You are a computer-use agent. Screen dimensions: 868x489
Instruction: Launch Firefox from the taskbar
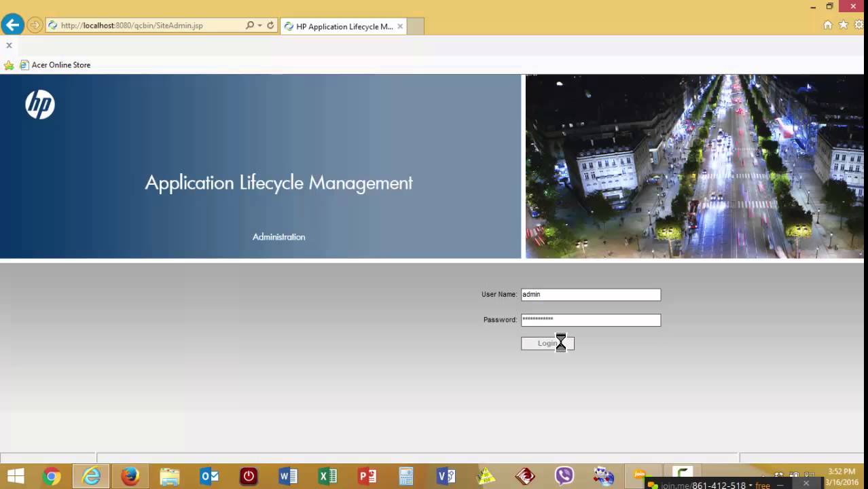pos(130,476)
